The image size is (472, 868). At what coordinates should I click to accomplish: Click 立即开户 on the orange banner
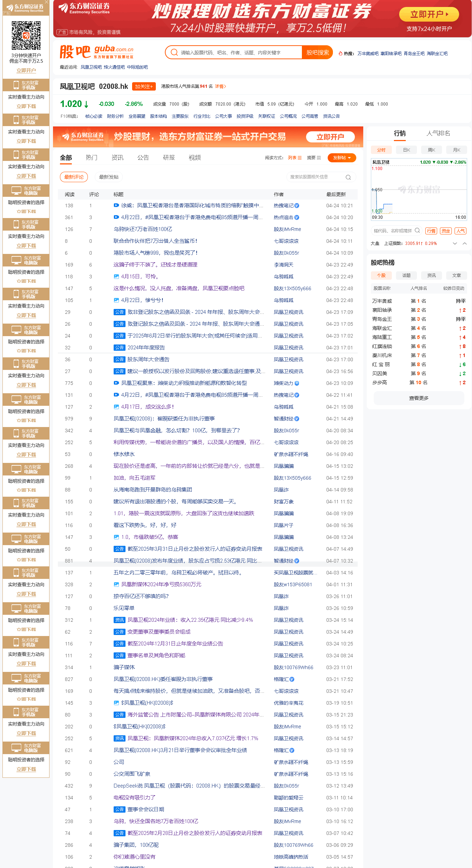click(330, 137)
